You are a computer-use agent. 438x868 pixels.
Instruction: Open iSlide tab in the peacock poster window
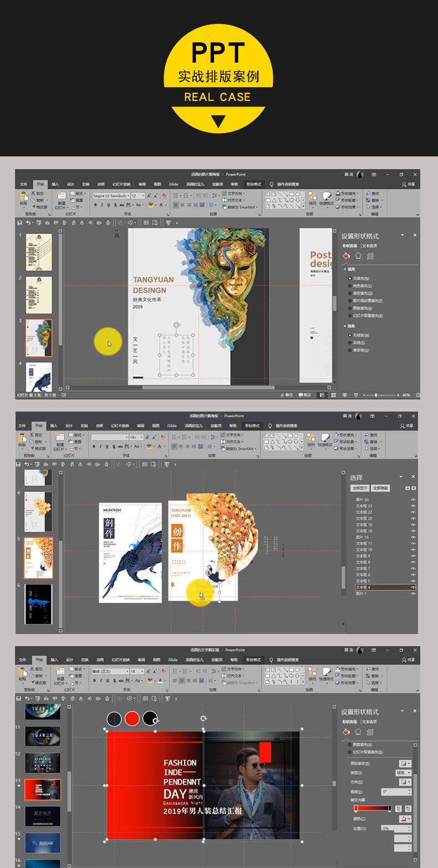click(172, 426)
